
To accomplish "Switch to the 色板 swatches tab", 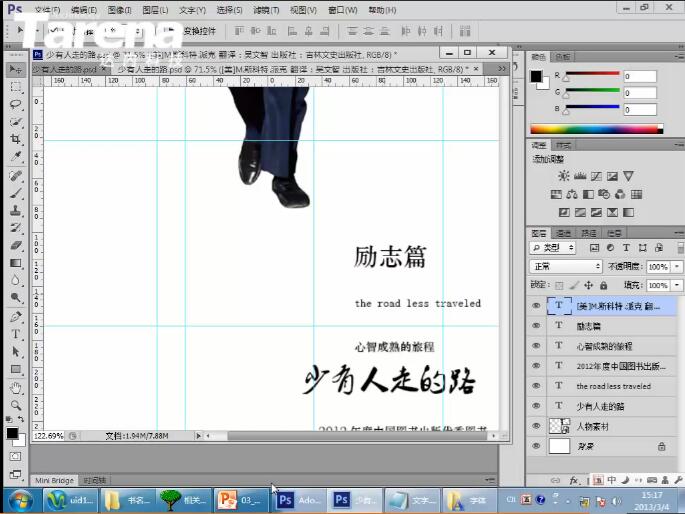I will (x=563, y=57).
